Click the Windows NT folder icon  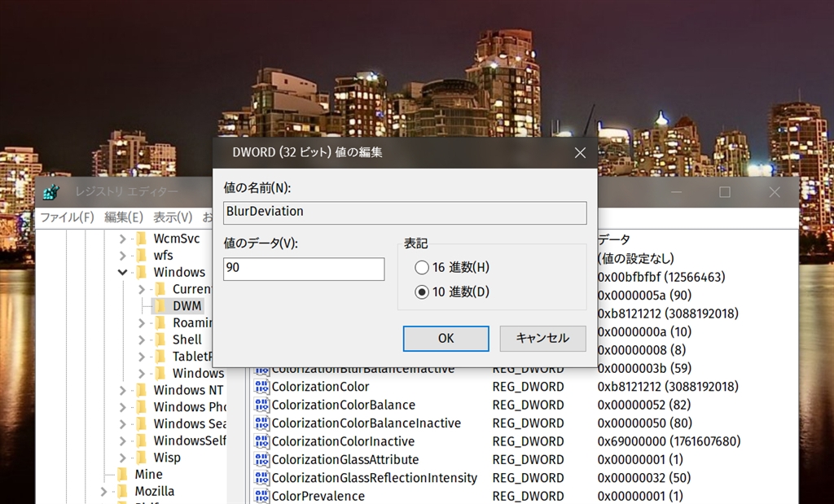(141, 390)
